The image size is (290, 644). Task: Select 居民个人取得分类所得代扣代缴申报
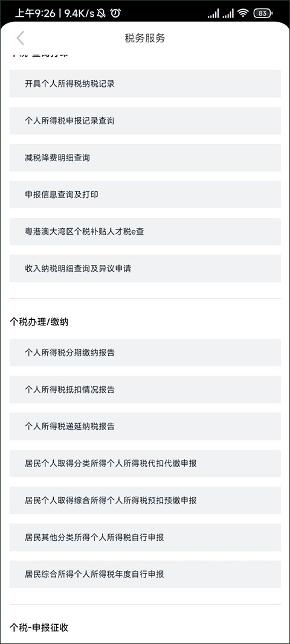(145, 464)
